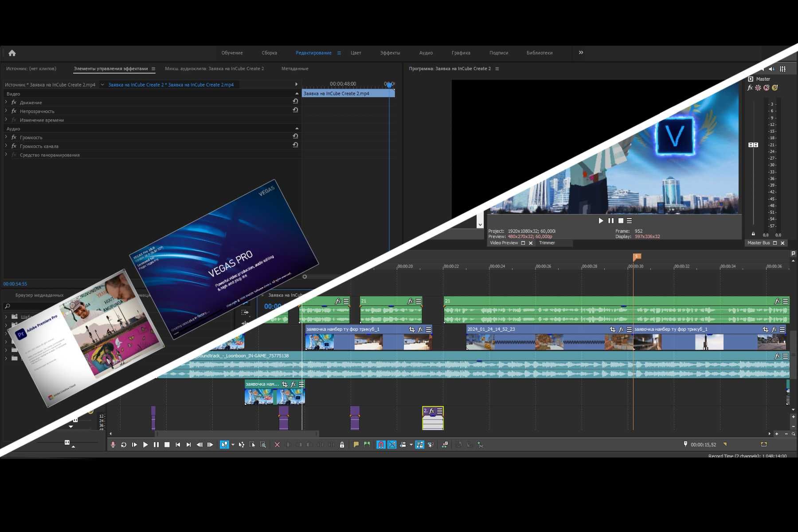Switch to the Цвет workspace
Viewport: 798px width, 532px height.
tap(356, 53)
